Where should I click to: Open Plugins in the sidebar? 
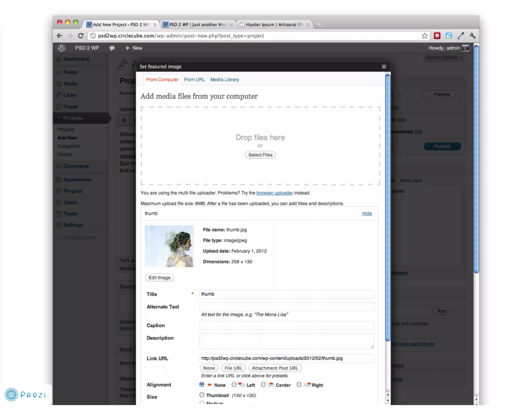[72, 191]
